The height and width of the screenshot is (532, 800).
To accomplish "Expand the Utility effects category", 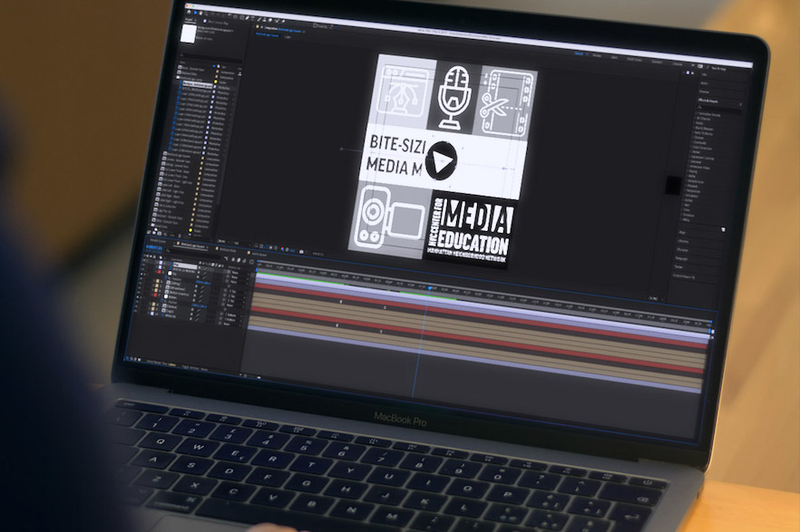I will [686, 219].
